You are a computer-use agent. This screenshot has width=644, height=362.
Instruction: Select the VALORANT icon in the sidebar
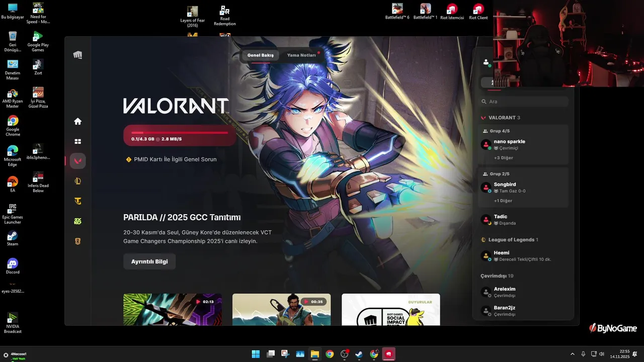click(x=77, y=161)
